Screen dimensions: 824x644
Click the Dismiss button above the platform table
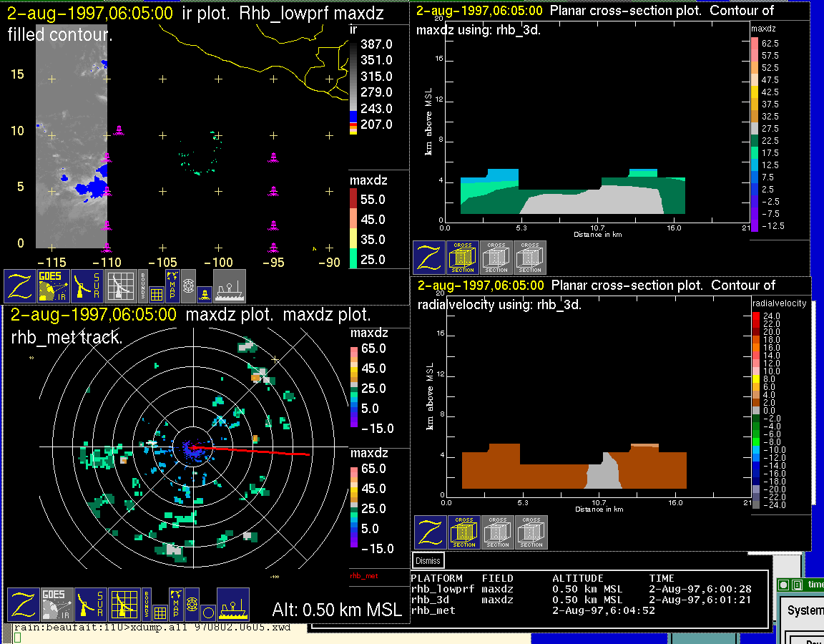(428, 561)
